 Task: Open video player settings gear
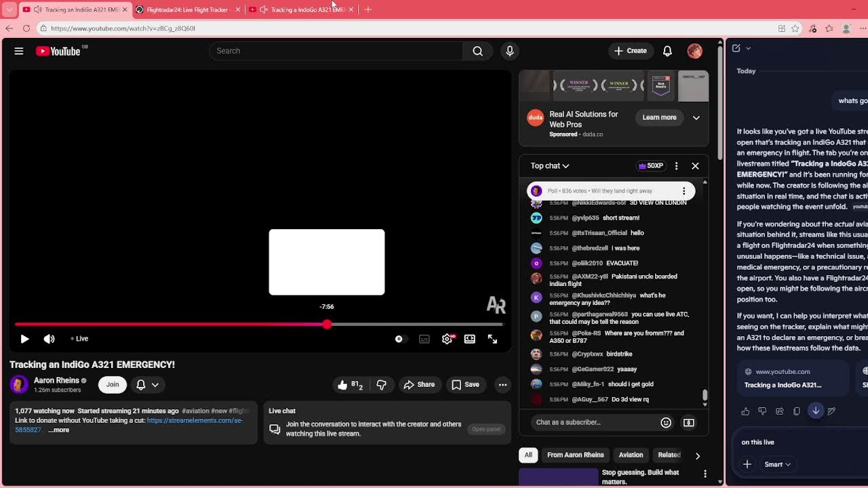point(447,339)
